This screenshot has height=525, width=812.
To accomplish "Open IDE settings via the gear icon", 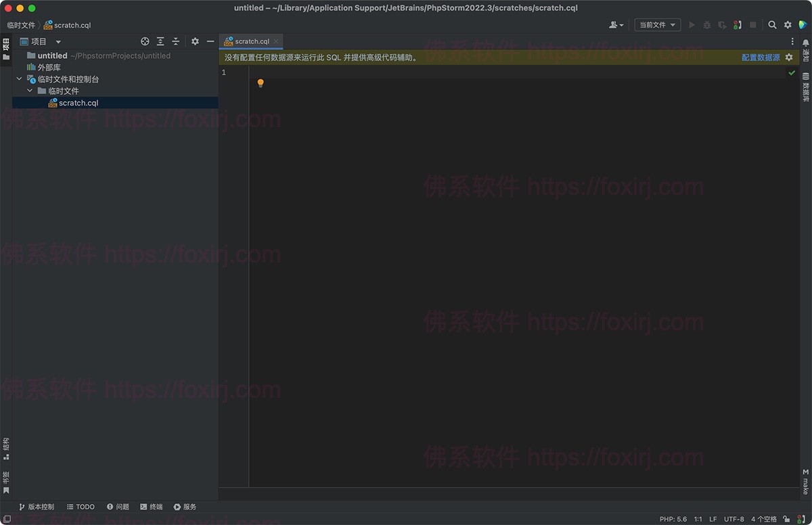I will coord(787,25).
